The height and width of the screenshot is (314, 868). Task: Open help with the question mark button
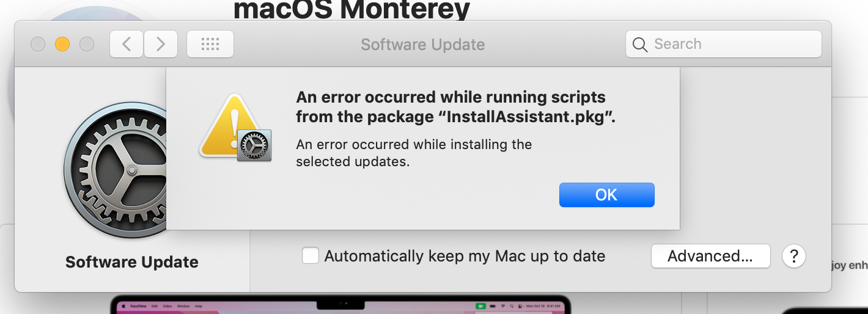(794, 256)
